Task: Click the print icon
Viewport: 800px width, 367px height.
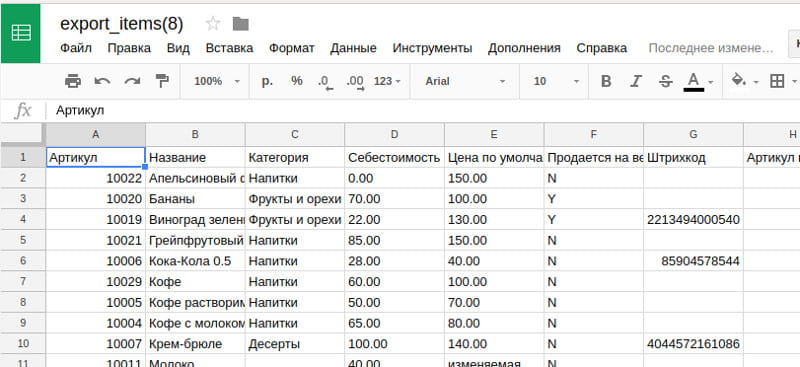Action: (x=73, y=81)
